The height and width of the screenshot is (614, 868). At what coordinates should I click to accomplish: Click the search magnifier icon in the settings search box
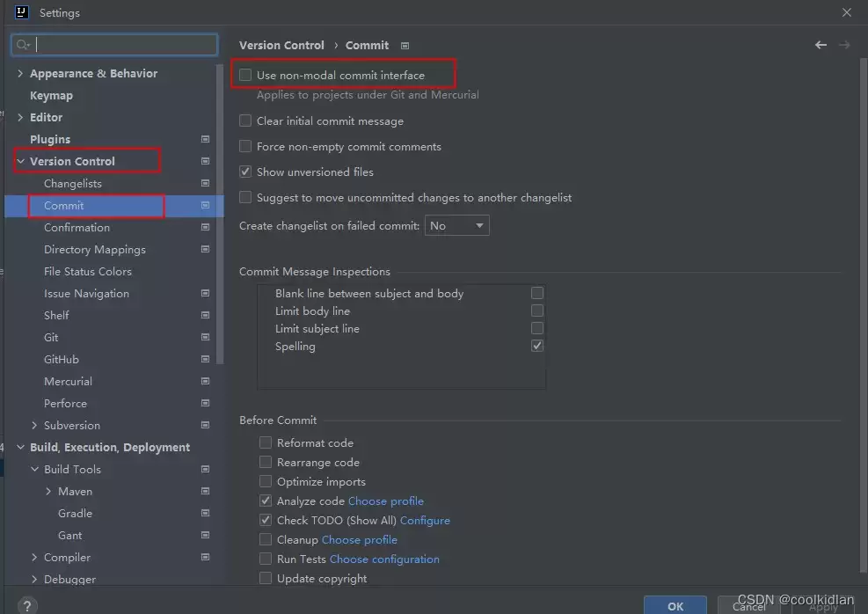click(22, 45)
